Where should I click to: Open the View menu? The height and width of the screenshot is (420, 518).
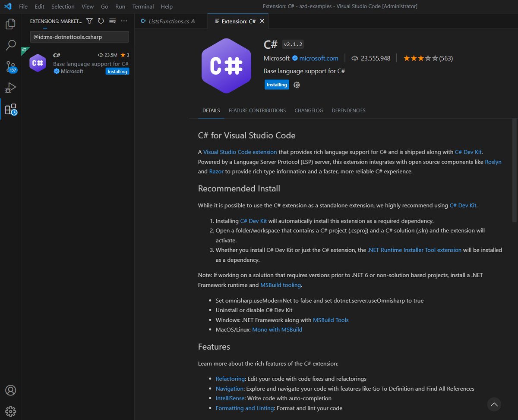click(88, 6)
